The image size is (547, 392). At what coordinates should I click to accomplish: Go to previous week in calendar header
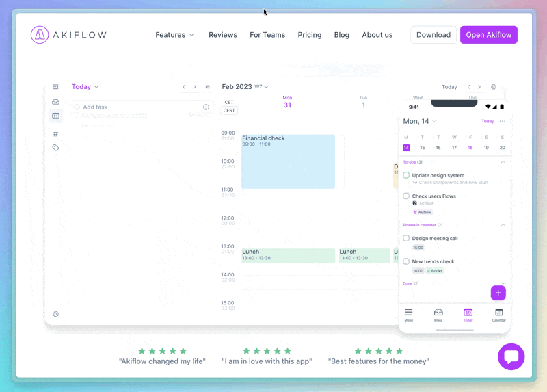[469, 87]
